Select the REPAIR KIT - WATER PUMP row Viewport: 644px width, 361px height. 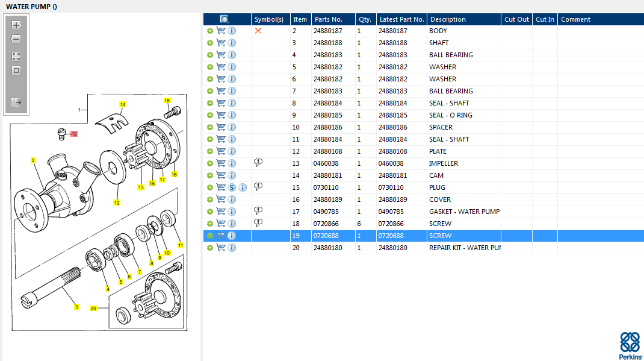(463, 248)
